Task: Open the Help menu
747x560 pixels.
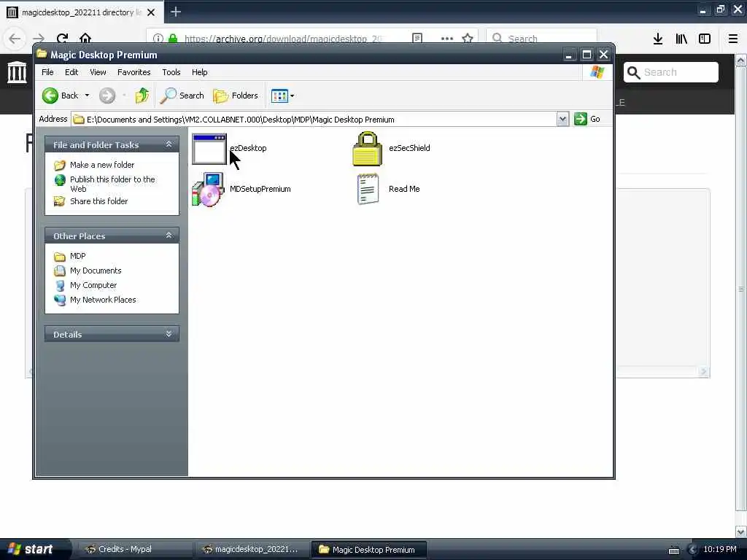Action: pos(200,72)
